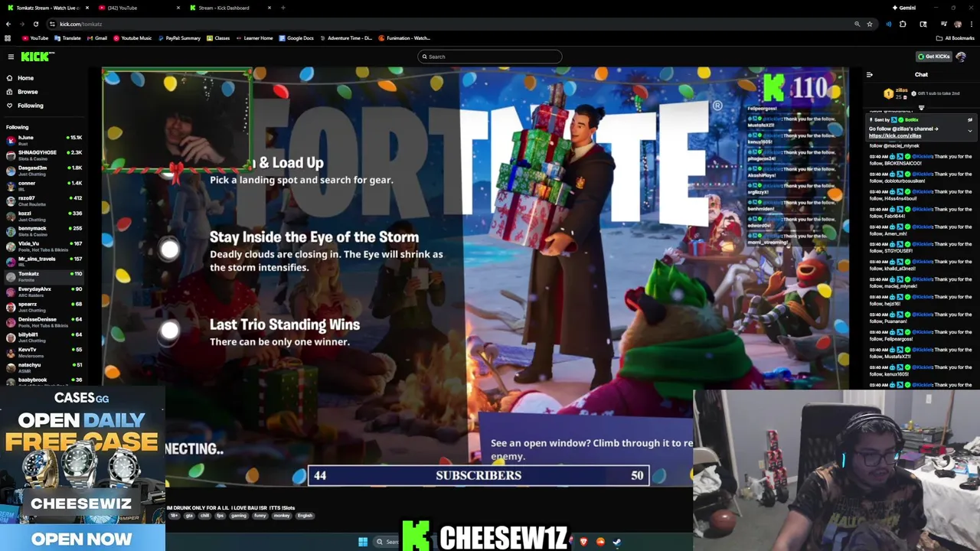Open Mr_sins_travels channel in Following list

click(44, 262)
